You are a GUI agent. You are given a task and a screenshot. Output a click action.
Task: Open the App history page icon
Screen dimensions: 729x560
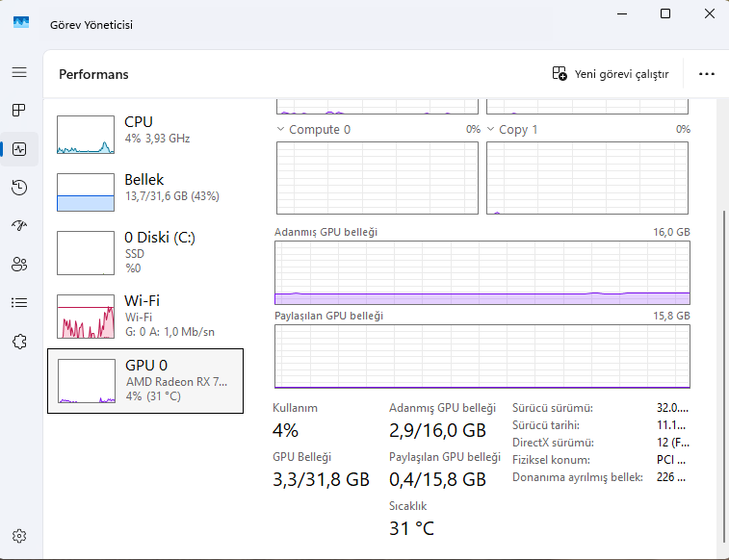pyautogui.click(x=19, y=188)
